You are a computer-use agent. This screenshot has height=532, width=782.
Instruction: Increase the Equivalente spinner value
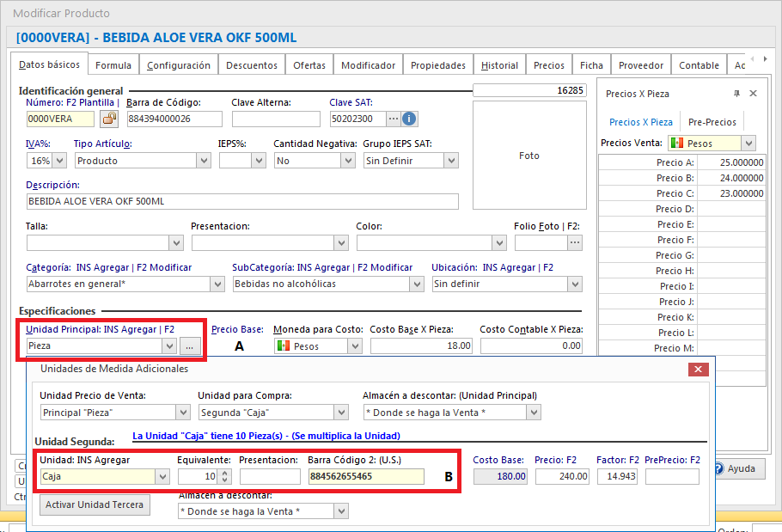(x=225, y=473)
